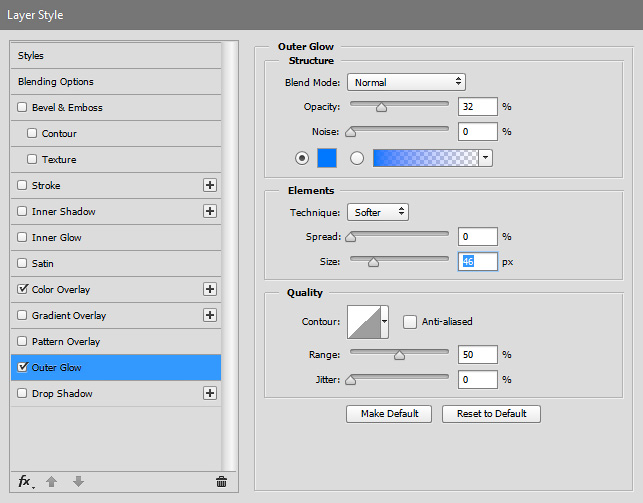Add another Gradient Overlay with its plus icon
The width and height of the screenshot is (643, 503).
pos(210,315)
